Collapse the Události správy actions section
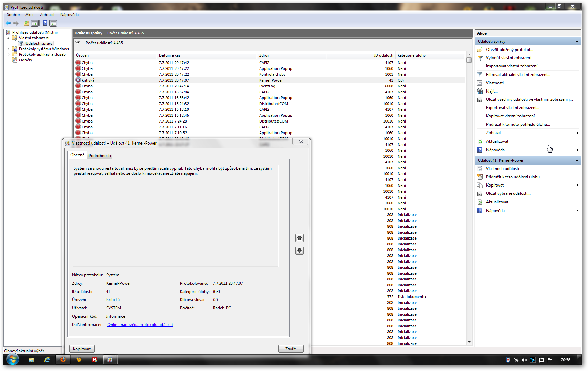The height and width of the screenshot is (371, 588). (577, 41)
